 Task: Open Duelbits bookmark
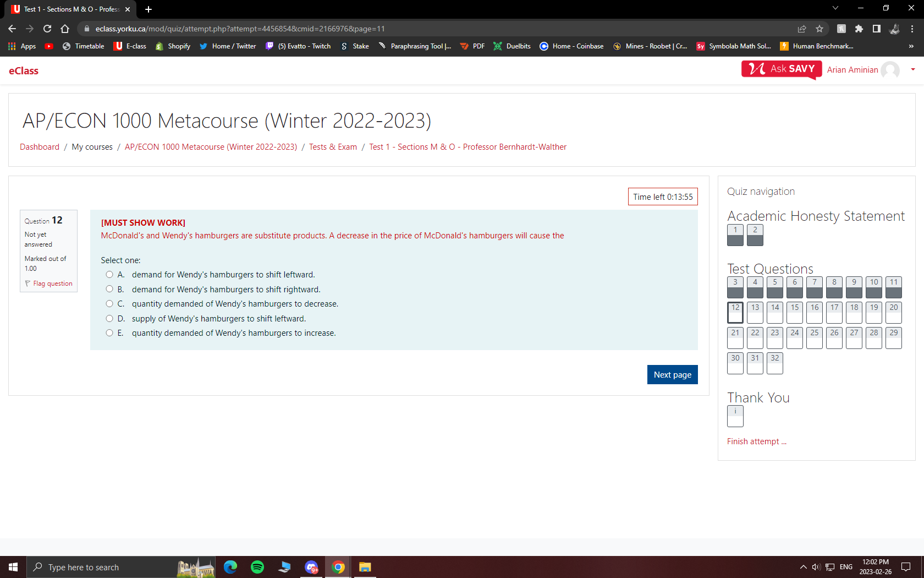pyautogui.click(x=512, y=46)
